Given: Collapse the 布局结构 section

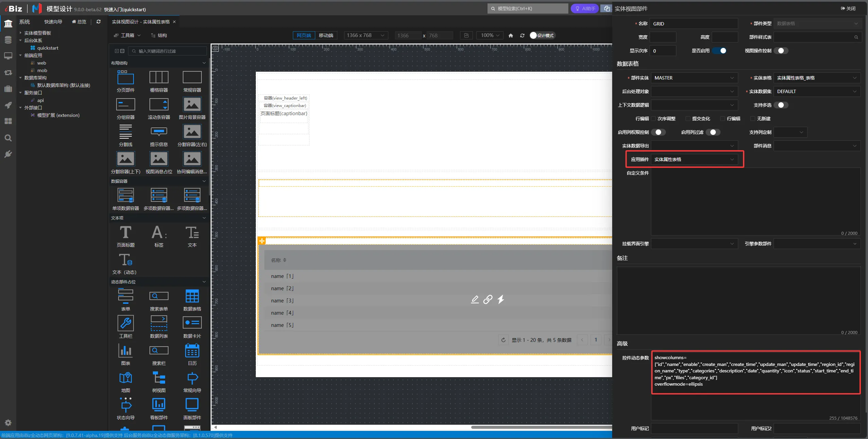Looking at the screenshot, I should [204, 63].
